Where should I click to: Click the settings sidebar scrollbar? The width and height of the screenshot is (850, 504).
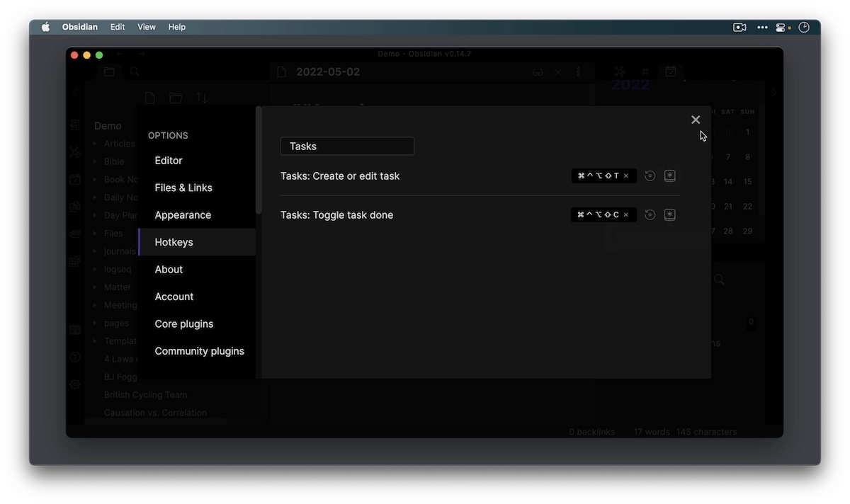click(259, 159)
